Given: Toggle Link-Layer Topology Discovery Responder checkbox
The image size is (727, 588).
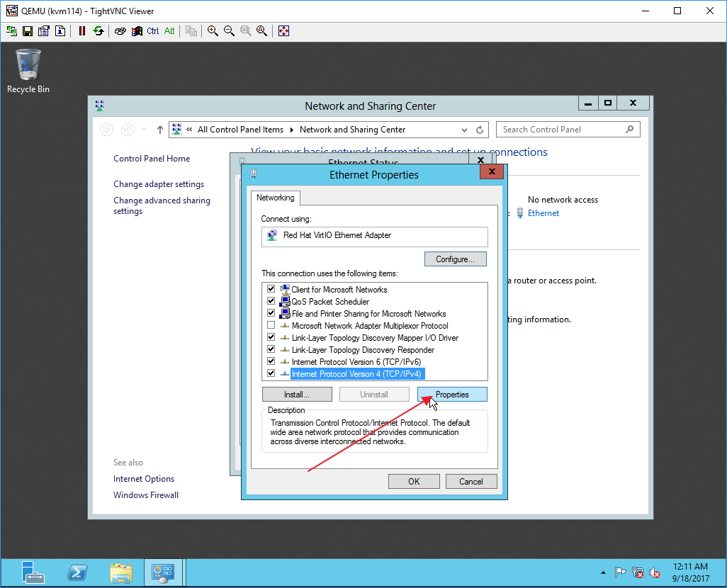Looking at the screenshot, I should [271, 349].
